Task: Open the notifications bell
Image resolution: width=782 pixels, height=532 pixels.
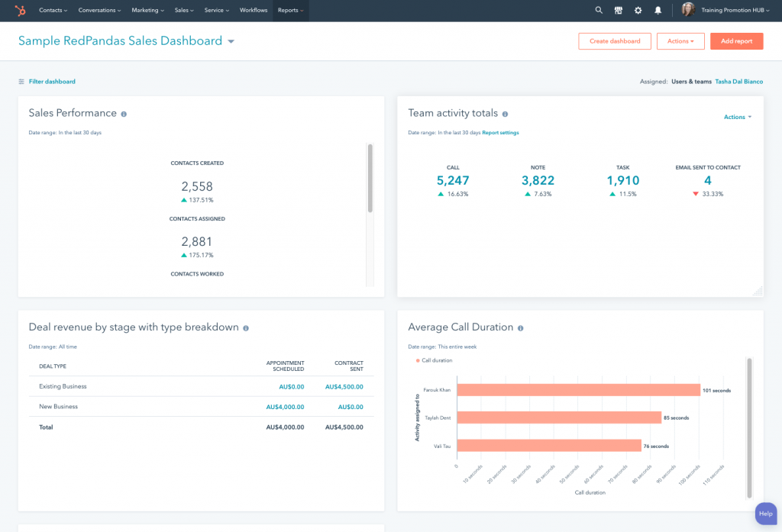Action: point(658,11)
